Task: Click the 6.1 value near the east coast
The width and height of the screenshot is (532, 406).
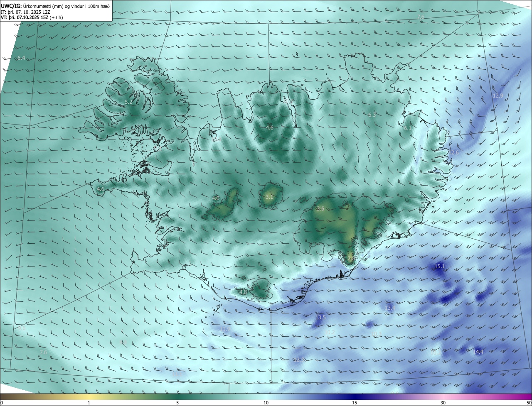Action: click(x=408, y=128)
